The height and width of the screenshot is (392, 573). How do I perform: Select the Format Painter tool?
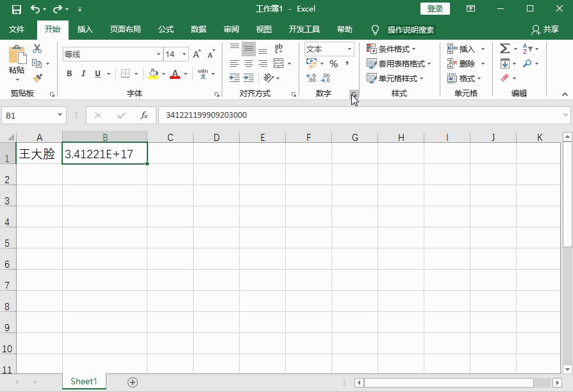(x=37, y=76)
